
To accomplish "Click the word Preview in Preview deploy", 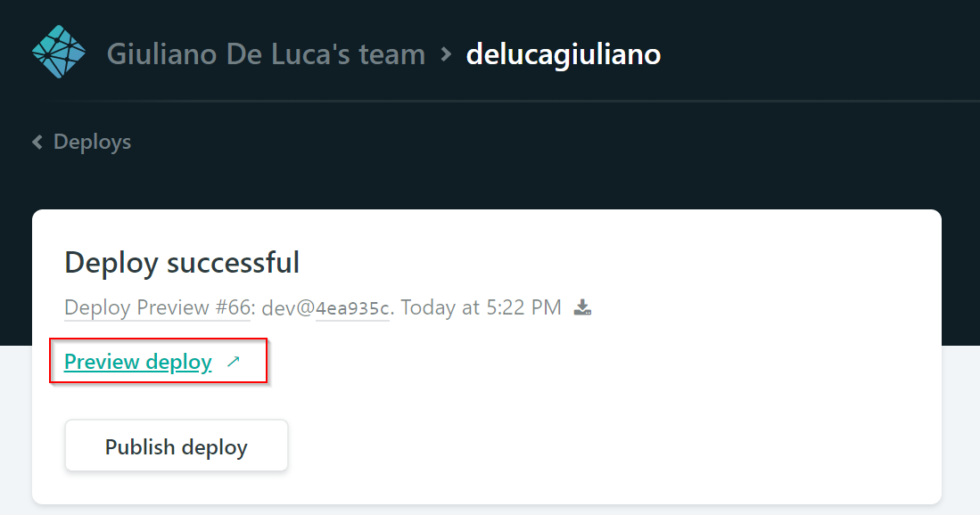I will [x=102, y=362].
